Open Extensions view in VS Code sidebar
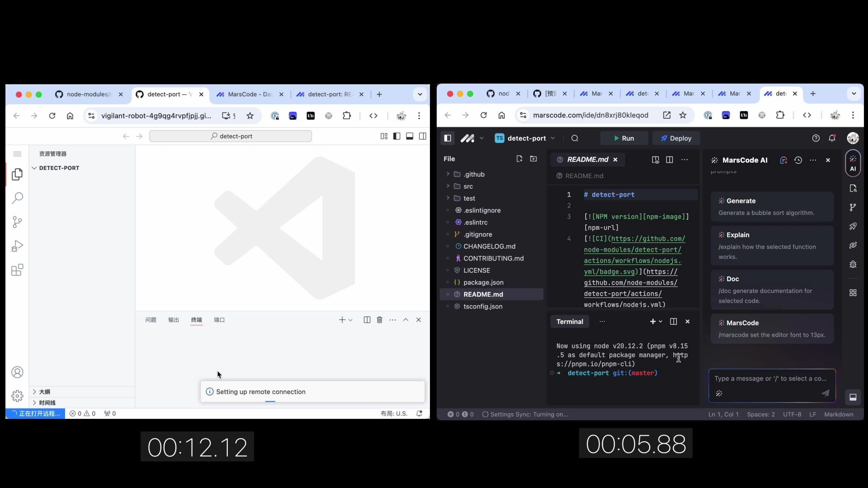The width and height of the screenshot is (868, 488). click(x=17, y=270)
